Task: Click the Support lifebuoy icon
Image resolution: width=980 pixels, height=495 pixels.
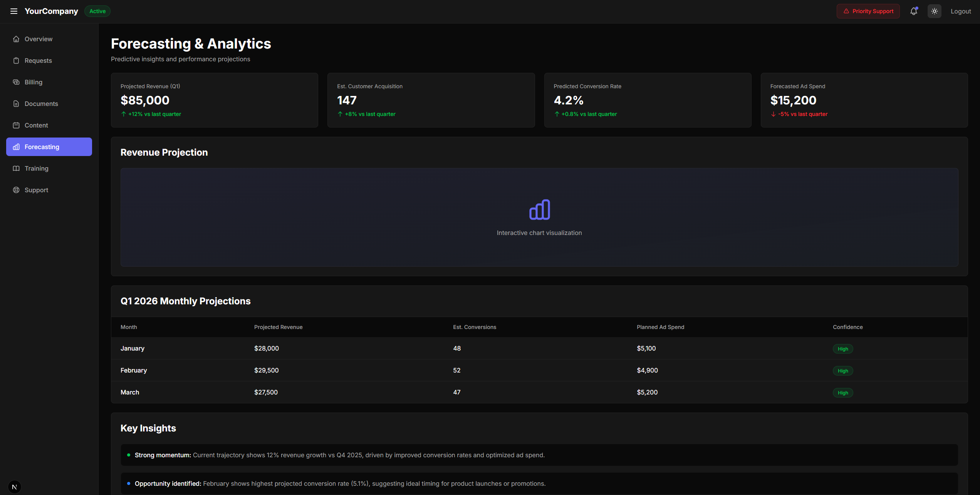Action: 16,190
